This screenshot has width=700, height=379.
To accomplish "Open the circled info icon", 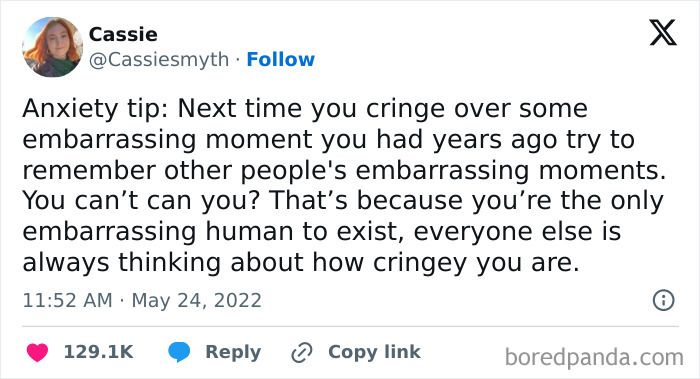I will pyautogui.click(x=663, y=300).
